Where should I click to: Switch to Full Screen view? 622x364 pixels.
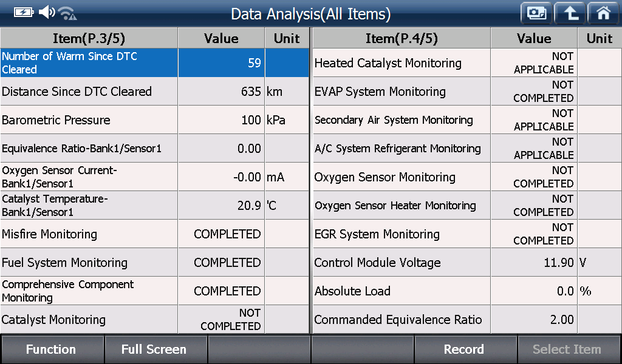(x=155, y=349)
